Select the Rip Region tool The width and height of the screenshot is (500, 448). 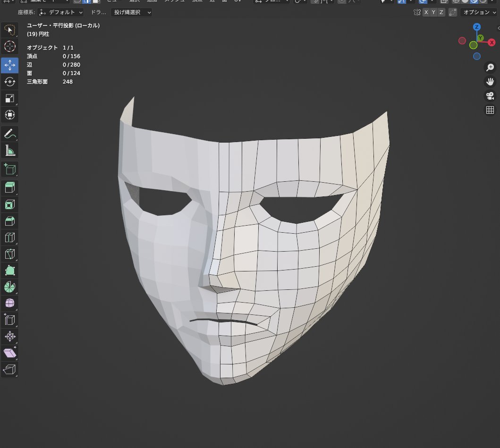click(x=9, y=370)
